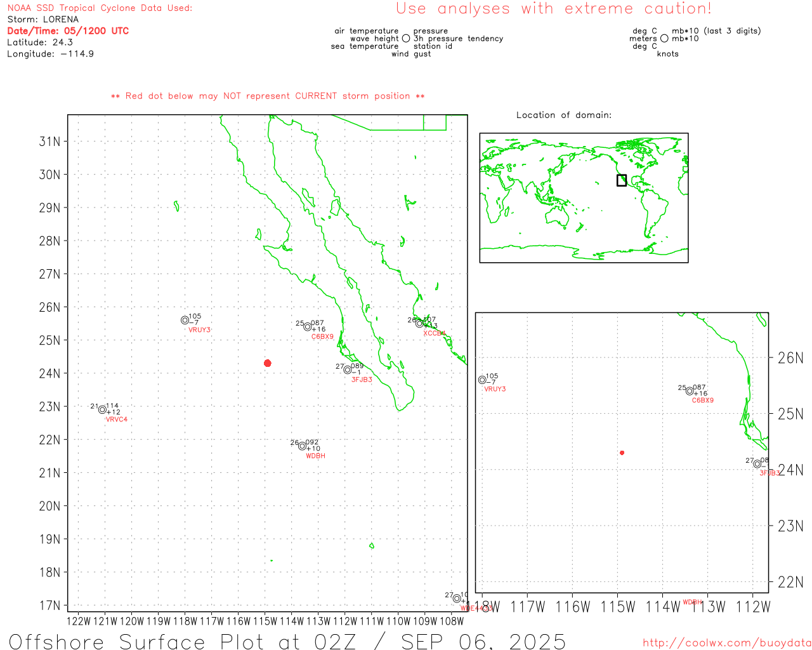Click the 26N label on inset map
The width and height of the screenshot is (812, 650).
click(790, 358)
